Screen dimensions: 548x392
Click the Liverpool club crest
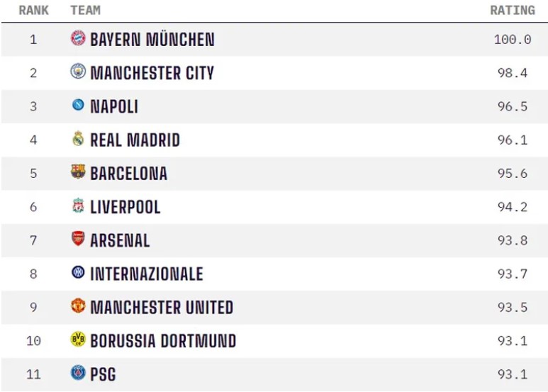pos(78,206)
